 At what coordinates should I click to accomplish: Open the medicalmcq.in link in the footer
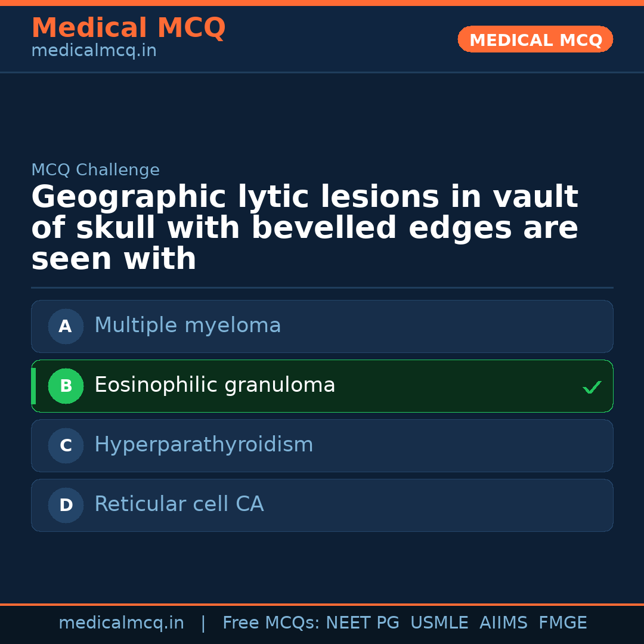click(x=121, y=623)
